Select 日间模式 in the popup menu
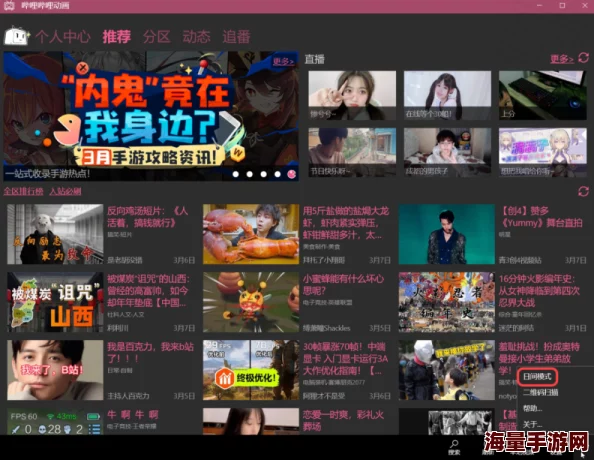594x460 pixels. pos(537,377)
